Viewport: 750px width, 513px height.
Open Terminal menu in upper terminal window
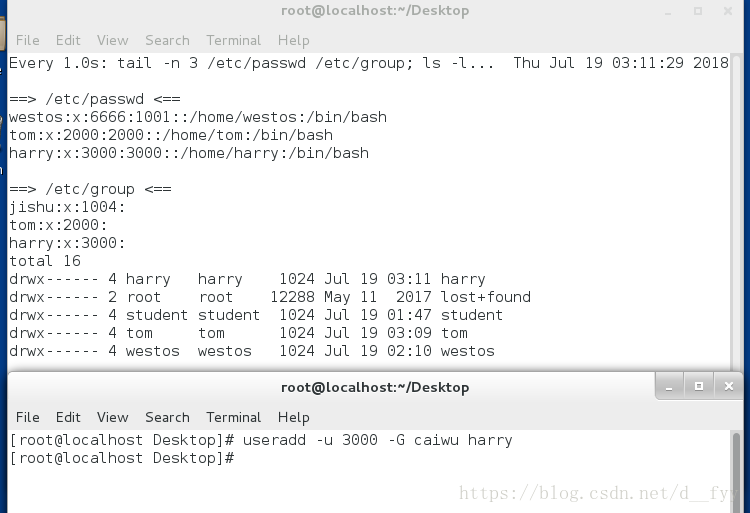pos(233,40)
